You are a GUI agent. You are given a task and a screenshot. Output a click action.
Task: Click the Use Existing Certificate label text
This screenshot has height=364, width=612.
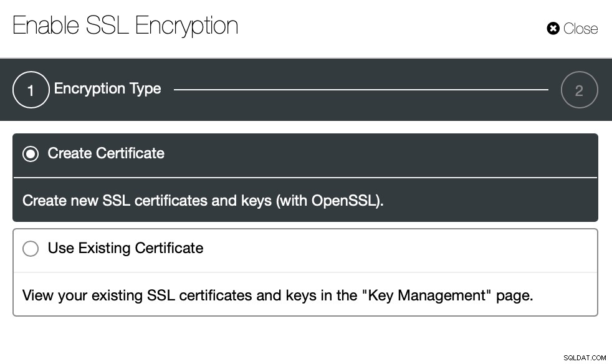coord(125,248)
